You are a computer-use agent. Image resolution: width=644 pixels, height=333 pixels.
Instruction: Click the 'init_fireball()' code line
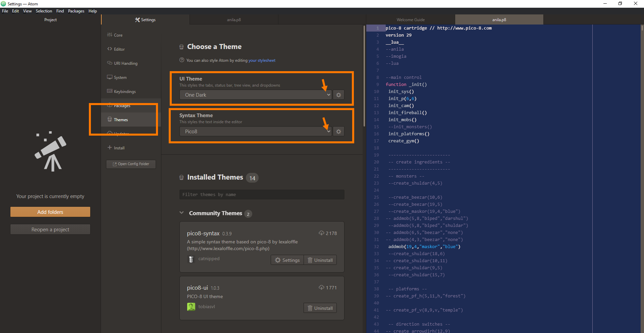(x=408, y=113)
